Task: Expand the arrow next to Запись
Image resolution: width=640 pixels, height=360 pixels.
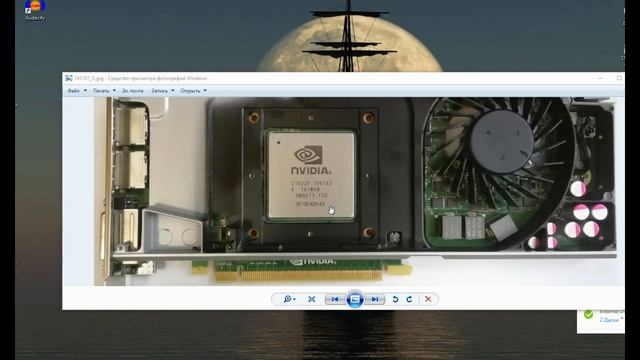Action: point(173,91)
